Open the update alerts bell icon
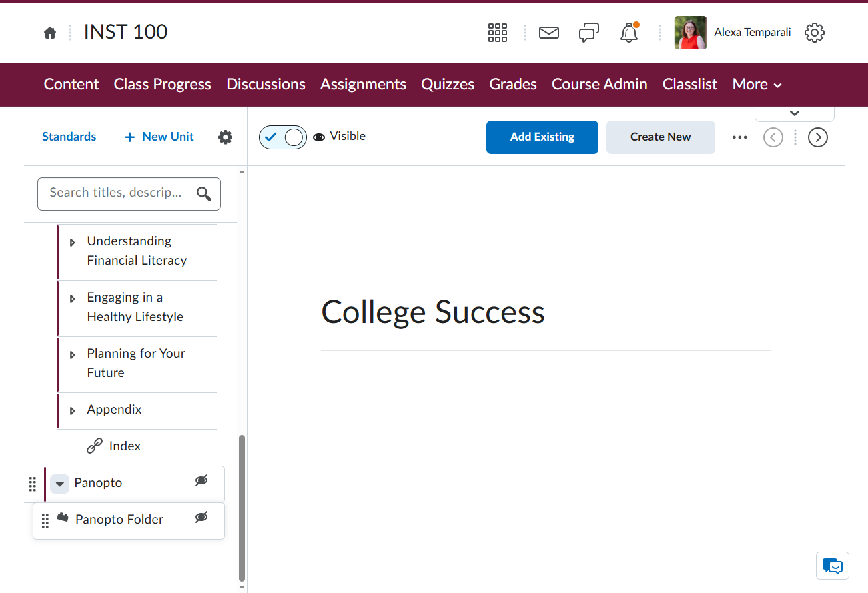Image resolution: width=868 pixels, height=593 pixels. tap(629, 33)
